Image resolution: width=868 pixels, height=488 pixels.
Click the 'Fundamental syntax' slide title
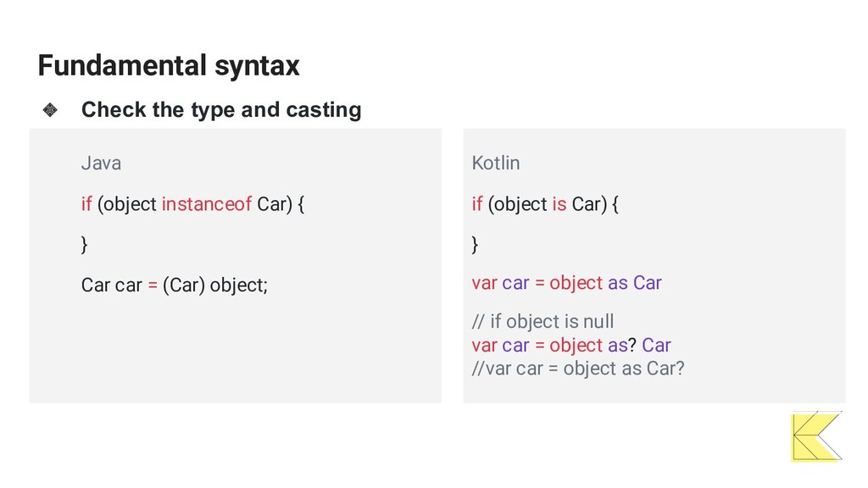169,65
